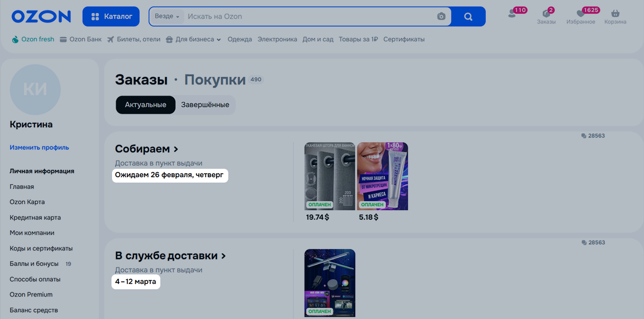Click Изменить профиль link

pyautogui.click(x=39, y=148)
